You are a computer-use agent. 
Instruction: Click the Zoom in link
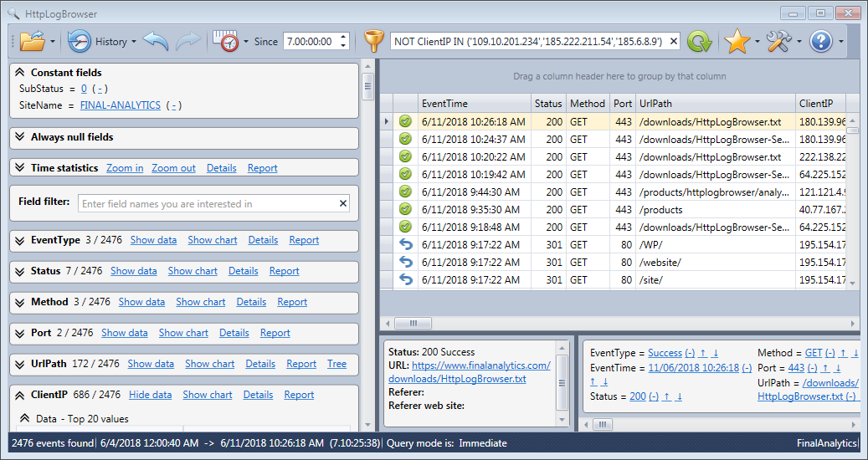click(x=125, y=168)
